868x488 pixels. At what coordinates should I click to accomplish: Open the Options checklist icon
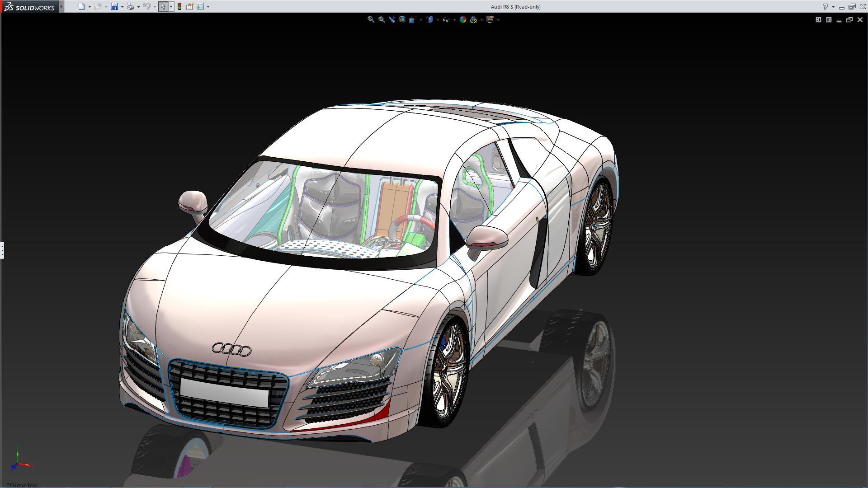coord(200,6)
